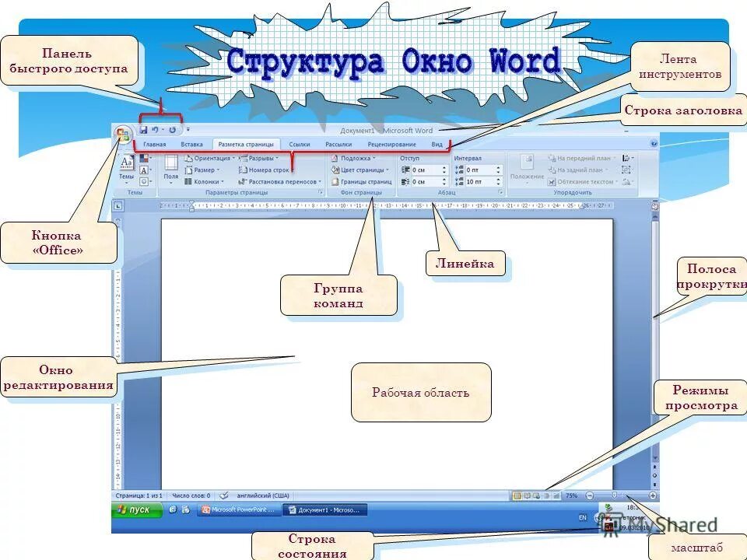Click the Select Browse Object round icon

pyautogui.click(x=655, y=476)
